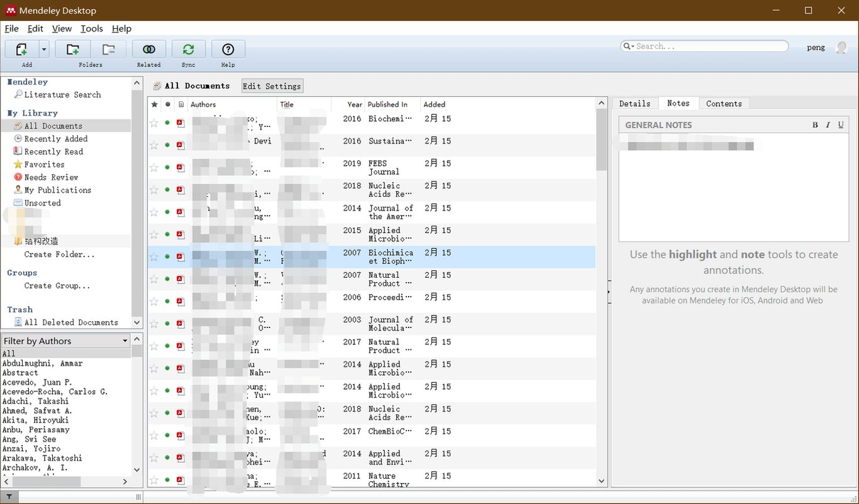Sort documents by the Year column header
Screen dimensions: 859x504
pyautogui.click(x=348, y=104)
